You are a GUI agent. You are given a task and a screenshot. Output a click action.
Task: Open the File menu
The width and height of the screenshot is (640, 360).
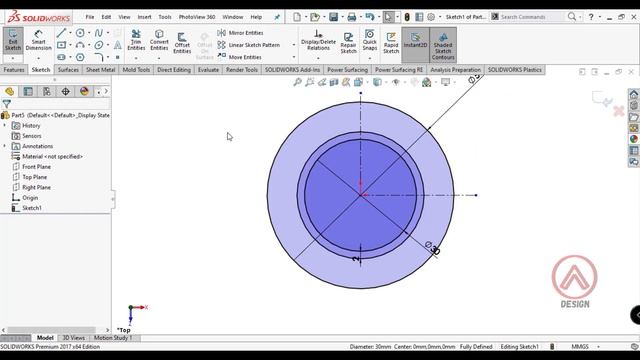click(89, 17)
